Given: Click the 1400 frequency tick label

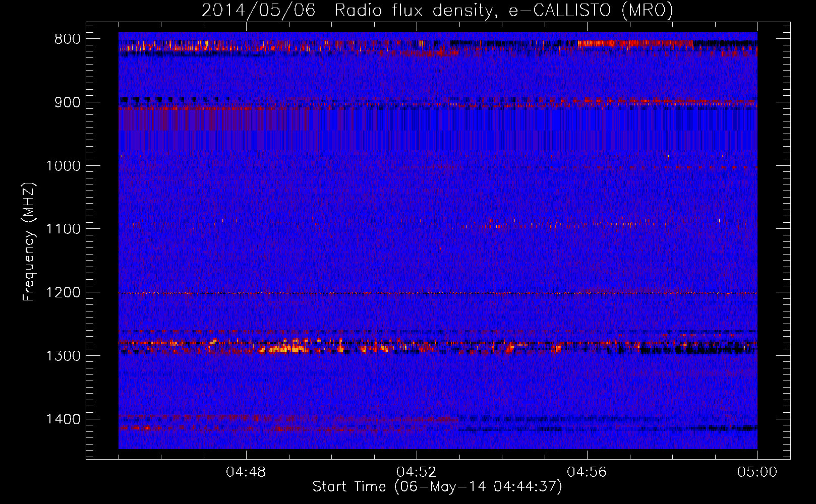Looking at the screenshot, I should (63, 419).
